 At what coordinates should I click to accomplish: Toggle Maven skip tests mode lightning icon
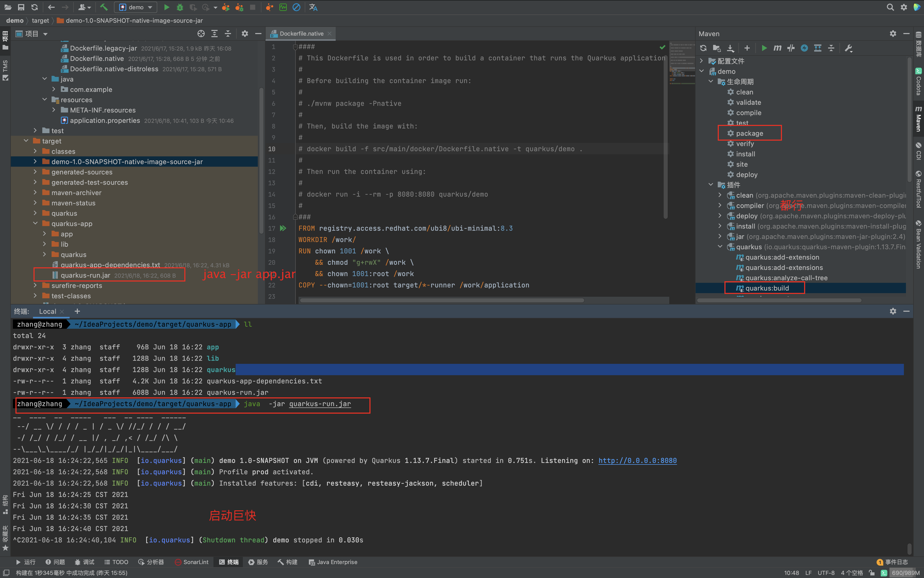coord(804,48)
